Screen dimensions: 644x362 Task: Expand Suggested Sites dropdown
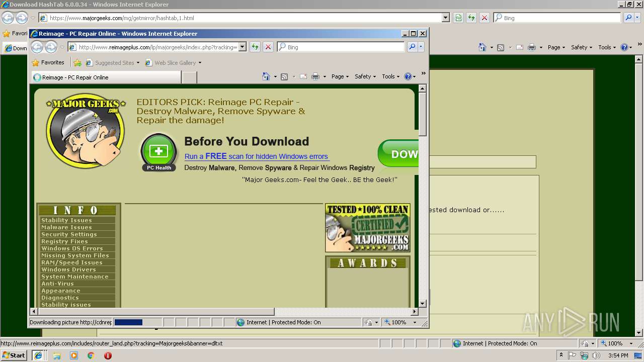click(138, 63)
